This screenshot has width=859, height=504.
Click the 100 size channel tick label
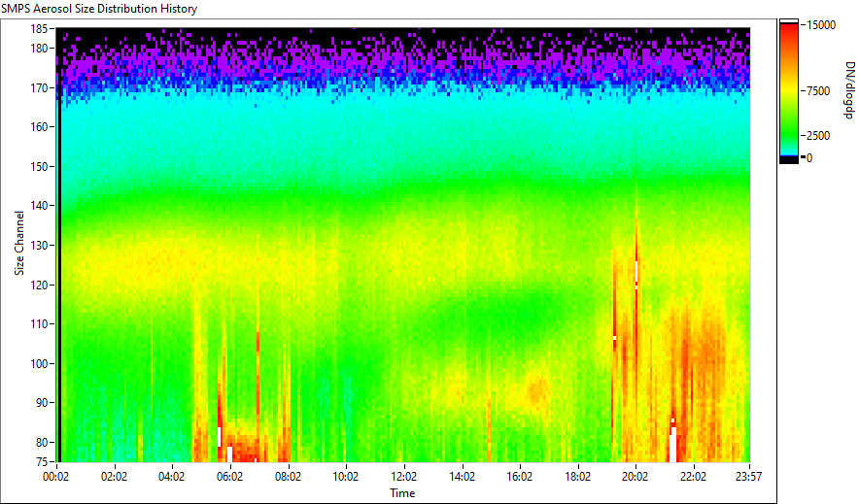(x=39, y=363)
